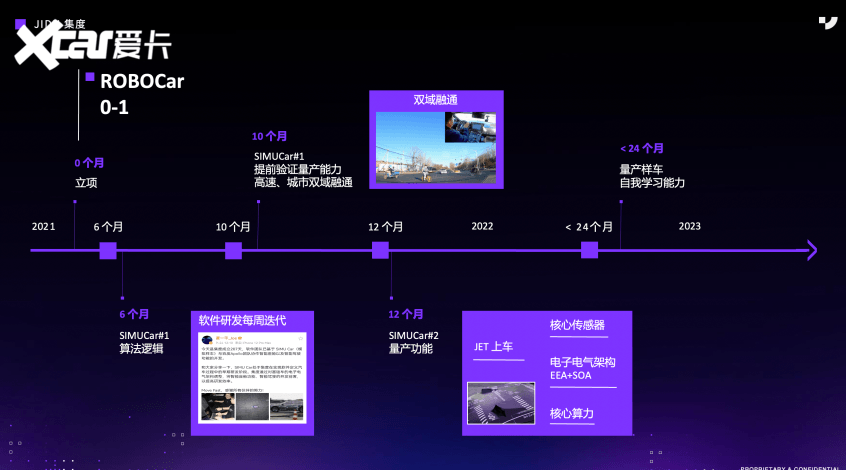This screenshot has width=846, height=470.
Task: Click the Xcar 爱卡 logo
Action: [x=93, y=45]
